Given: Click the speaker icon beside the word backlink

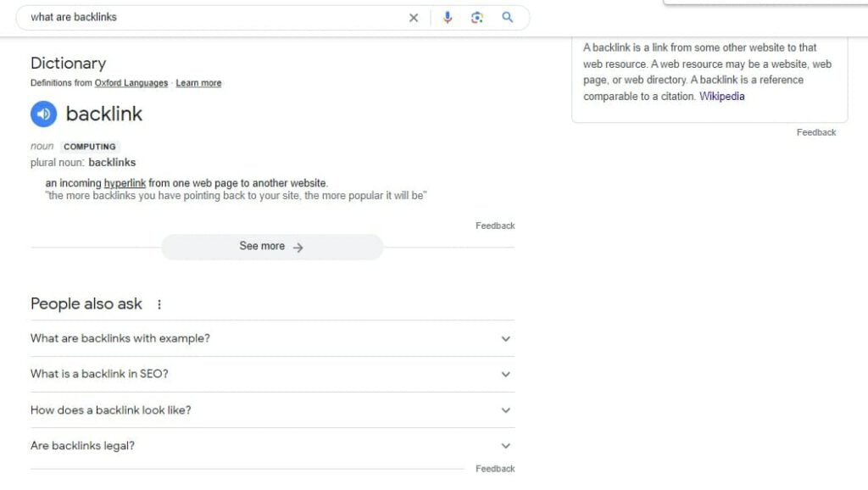Looking at the screenshot, I should tap(43, 114).
